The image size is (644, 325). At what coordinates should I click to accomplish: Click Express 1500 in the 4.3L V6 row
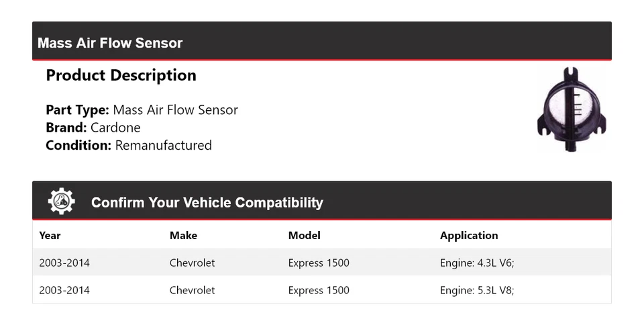click(319, 263)
